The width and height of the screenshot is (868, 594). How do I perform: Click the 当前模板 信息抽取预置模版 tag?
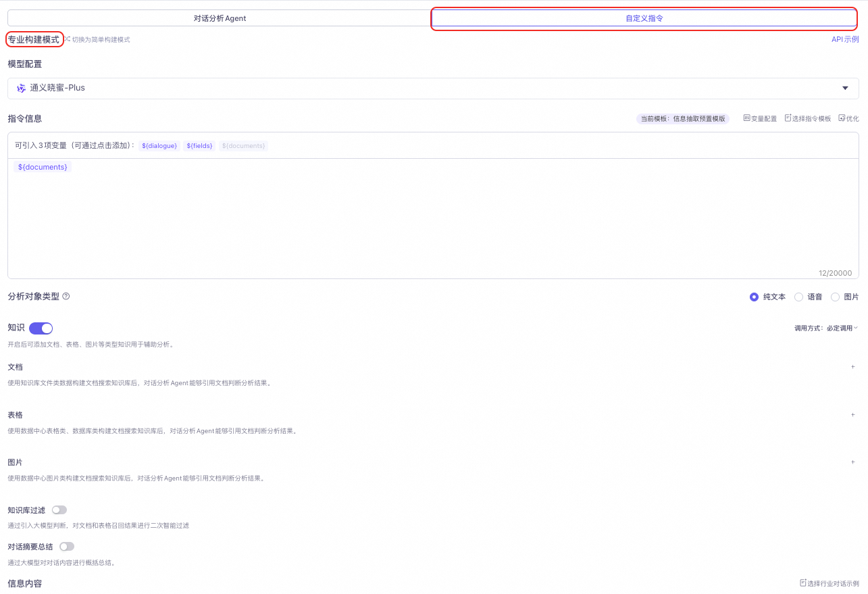[683, 118]
